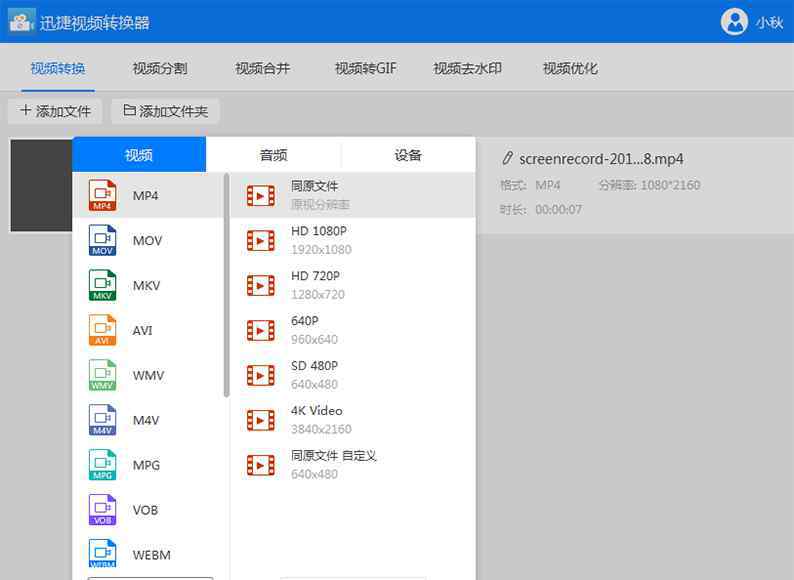Screen dimensions: 794x580
Task: Select AVI format label
Action: pyautogui.click(x=142, y=331)
